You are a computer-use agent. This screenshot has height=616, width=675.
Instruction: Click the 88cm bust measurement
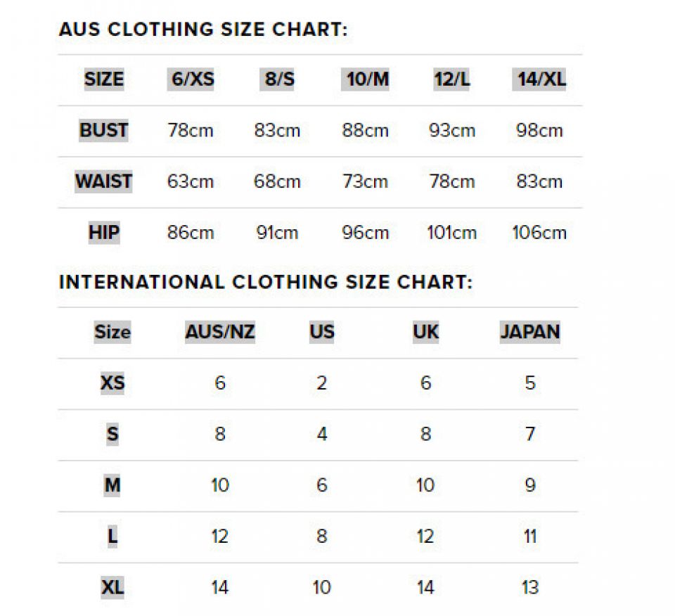[x=366, y=131]
